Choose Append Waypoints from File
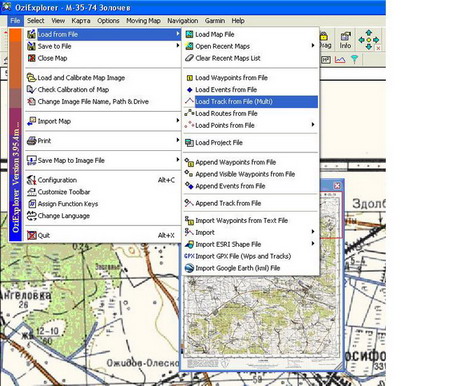This screenshot has height=386, width=476. point(251,162)
